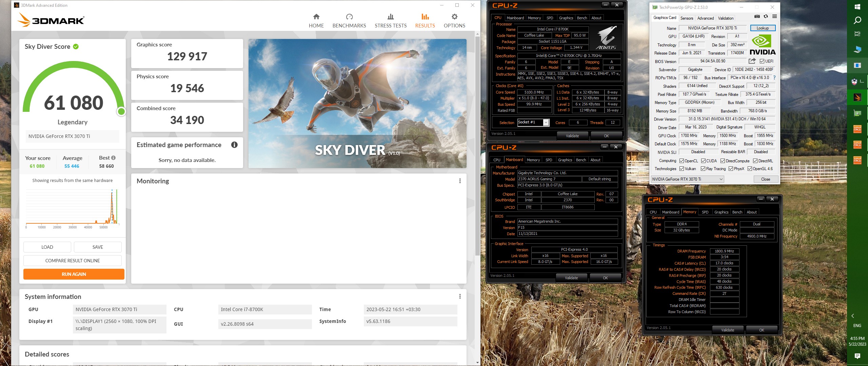Viewport: 868px width, 366px height.
Task: Click the LOAD button in 3DMark
Action: coord(47,247)
